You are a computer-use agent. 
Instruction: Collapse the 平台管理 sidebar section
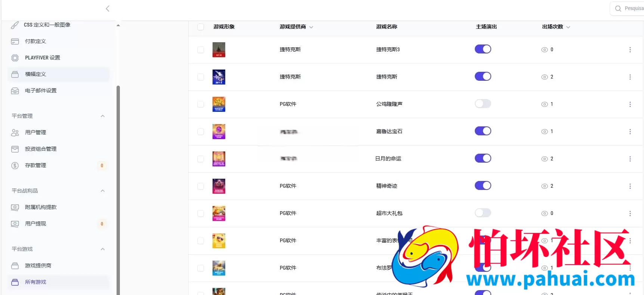[x=103, y=116]
